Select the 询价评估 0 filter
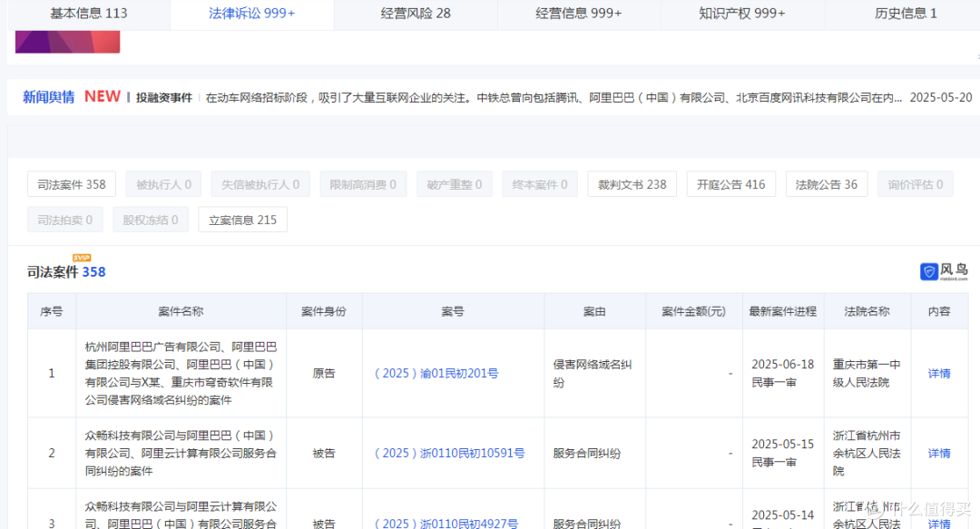980x529 pixels. point(915,184)
